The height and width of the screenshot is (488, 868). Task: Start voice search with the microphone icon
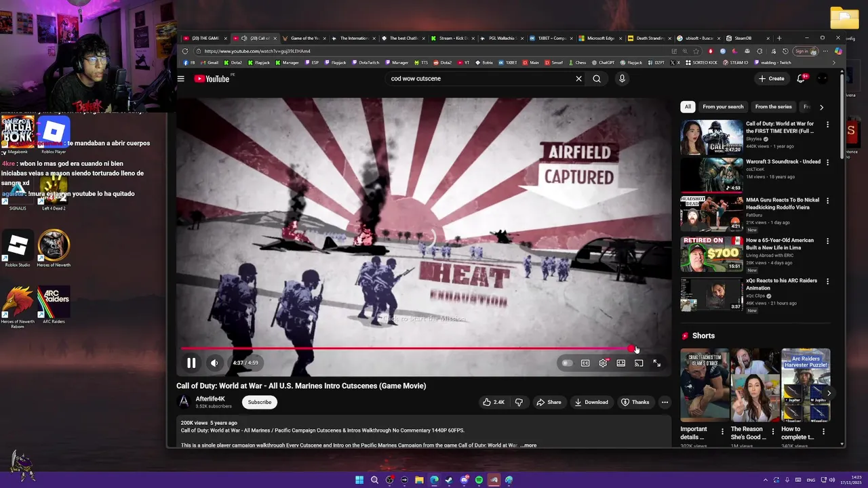tap(622, 79)
